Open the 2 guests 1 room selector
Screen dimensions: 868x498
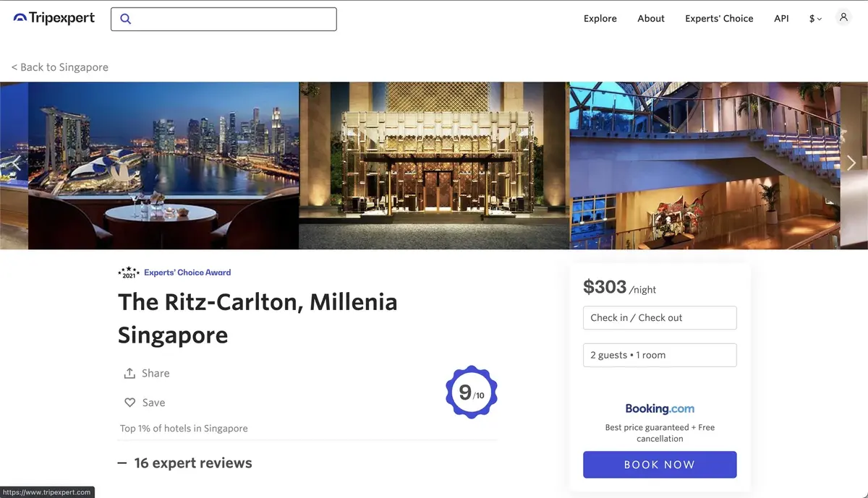660,355
